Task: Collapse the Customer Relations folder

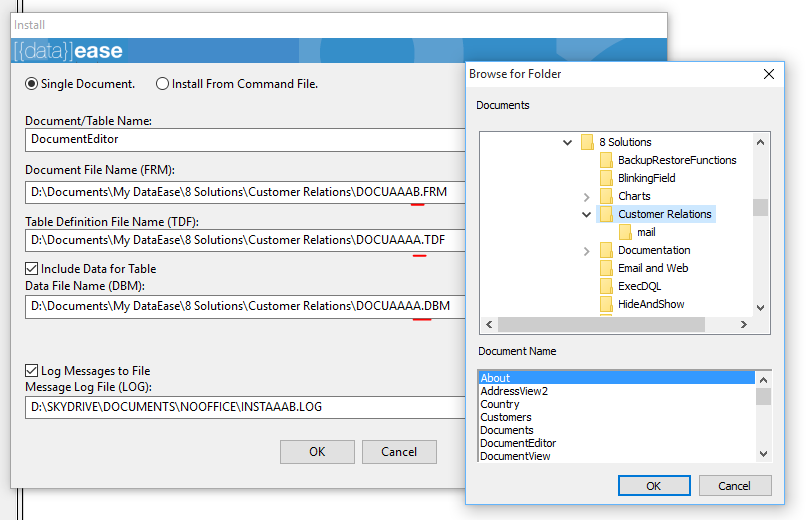Action: coord(586,214)
